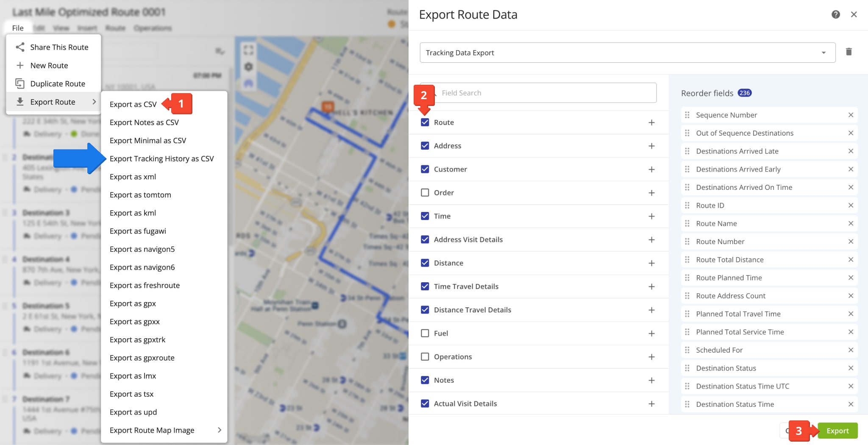Expand the Route field group
Image resolution: width=868 pixels, height=445 pixels.
click(x=651, y=122)
